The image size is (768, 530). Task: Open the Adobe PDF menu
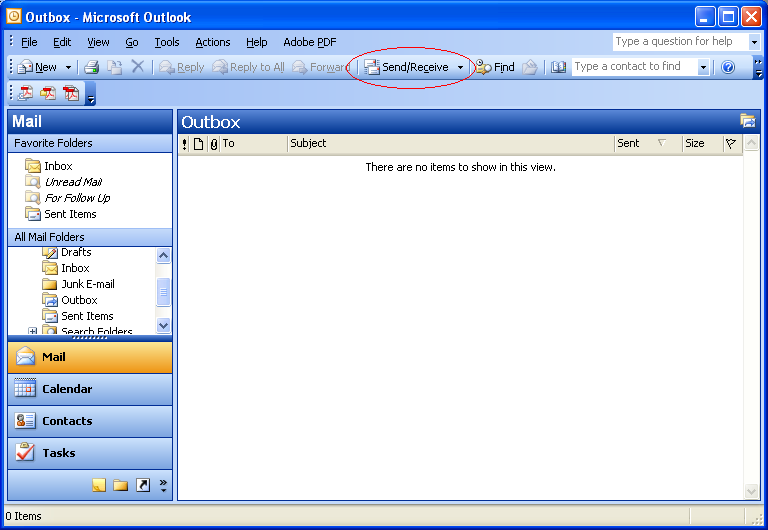[310, 42]
